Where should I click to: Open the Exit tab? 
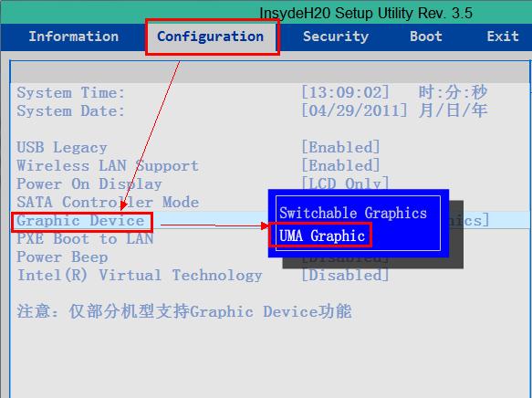pyautogui.click(x=503, y=37)
